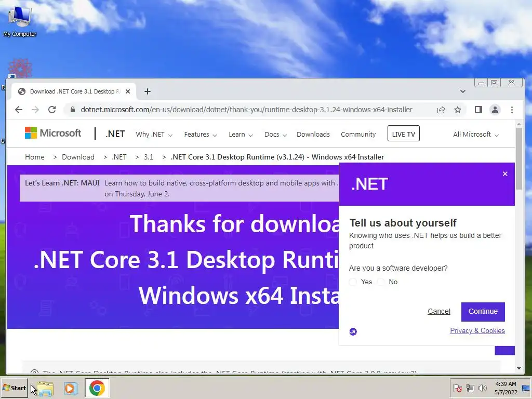Bookmark this page with the star

[x=458, y=110]
